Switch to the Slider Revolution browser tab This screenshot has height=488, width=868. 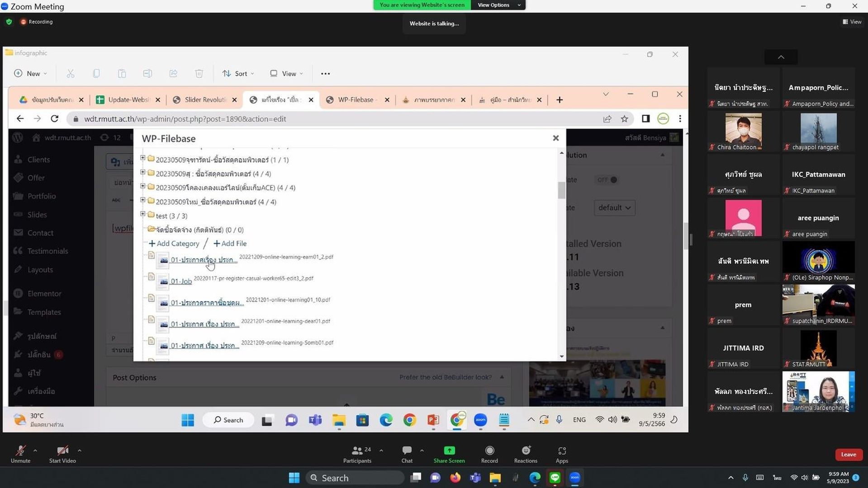(204, 99)
